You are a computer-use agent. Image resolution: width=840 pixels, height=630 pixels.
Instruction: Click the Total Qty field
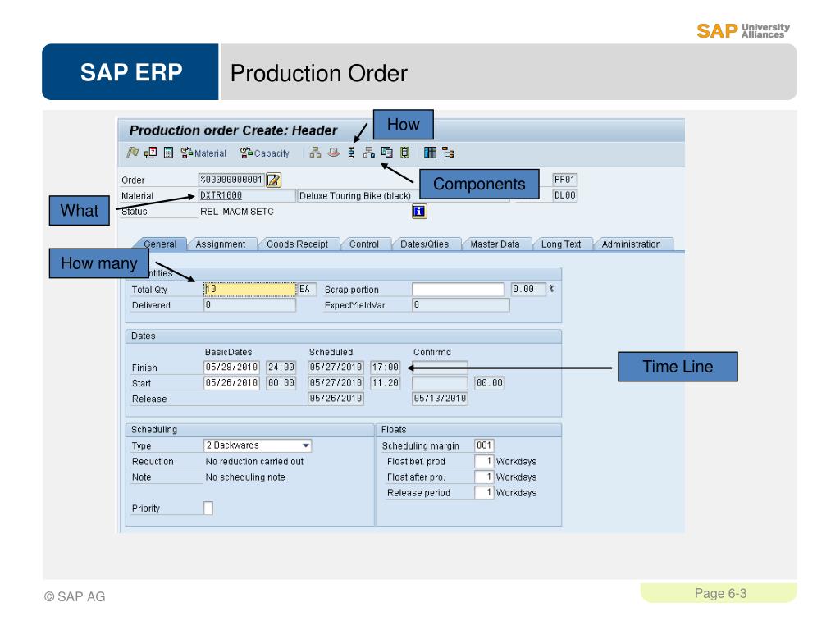point(249,290)
